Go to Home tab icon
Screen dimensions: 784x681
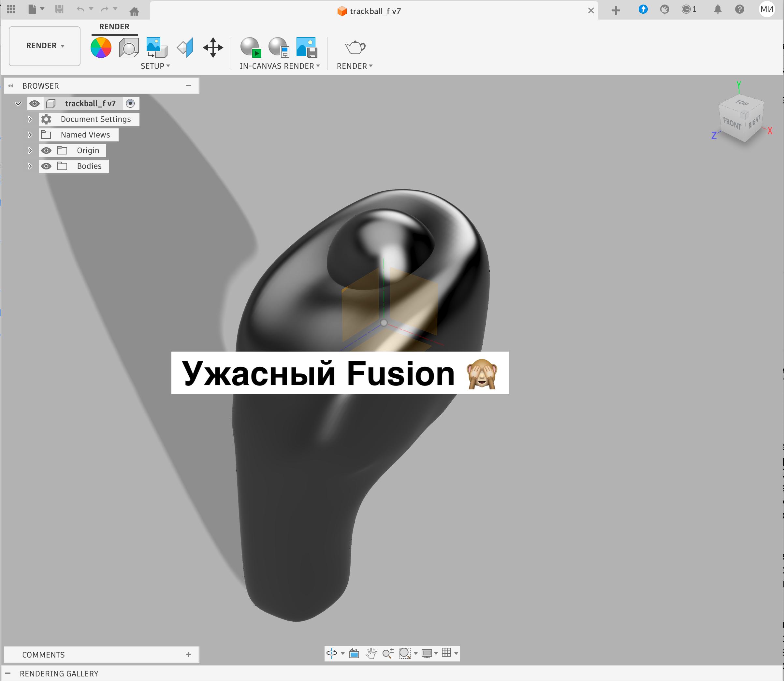pos(134,11)
